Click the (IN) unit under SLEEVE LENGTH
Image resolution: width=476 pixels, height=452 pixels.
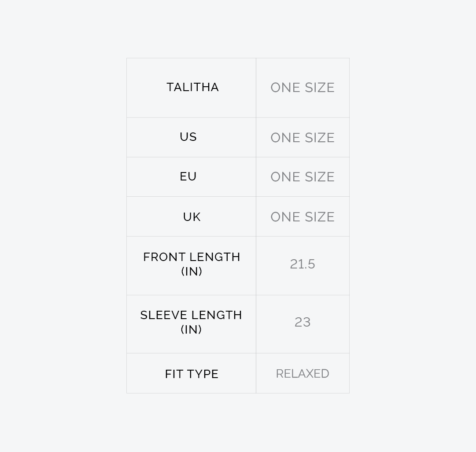point(191,330)
